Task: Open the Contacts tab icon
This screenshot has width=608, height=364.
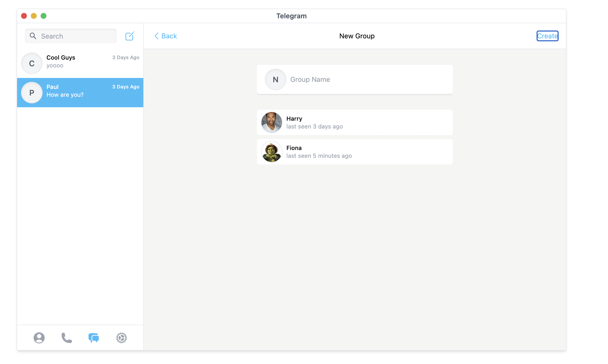Action: click(39, 338)
